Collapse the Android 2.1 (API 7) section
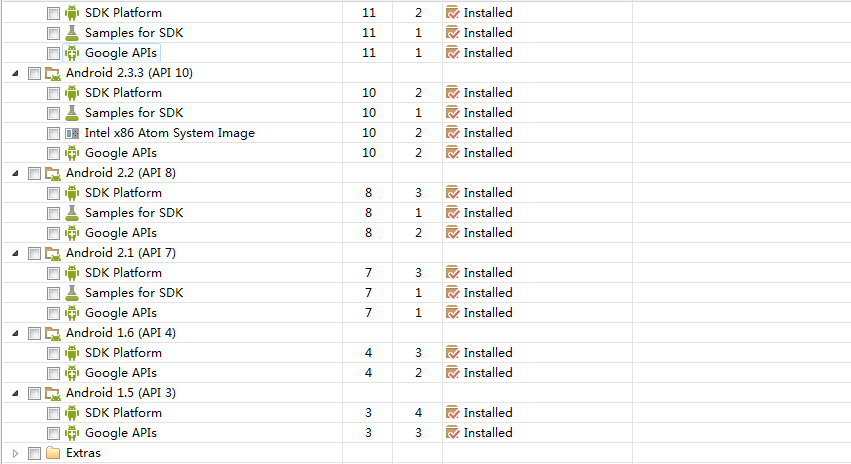 point(15,253)
